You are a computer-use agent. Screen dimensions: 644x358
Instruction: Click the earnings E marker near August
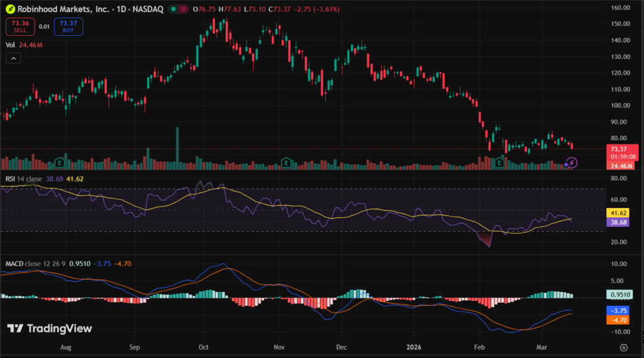pyautogui.click(x=60, y=162)
